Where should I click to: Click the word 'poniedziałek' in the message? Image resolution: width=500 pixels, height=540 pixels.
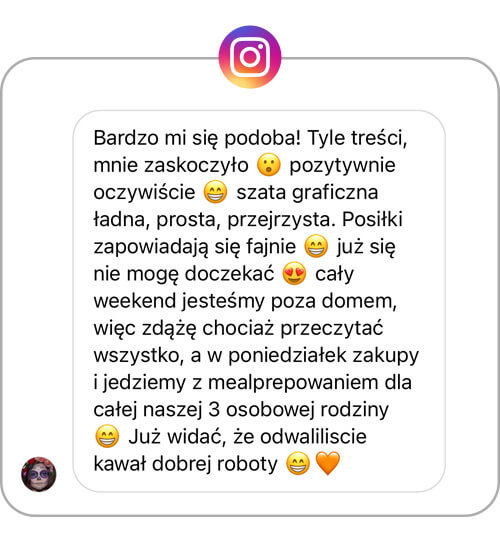pos(288,356)
